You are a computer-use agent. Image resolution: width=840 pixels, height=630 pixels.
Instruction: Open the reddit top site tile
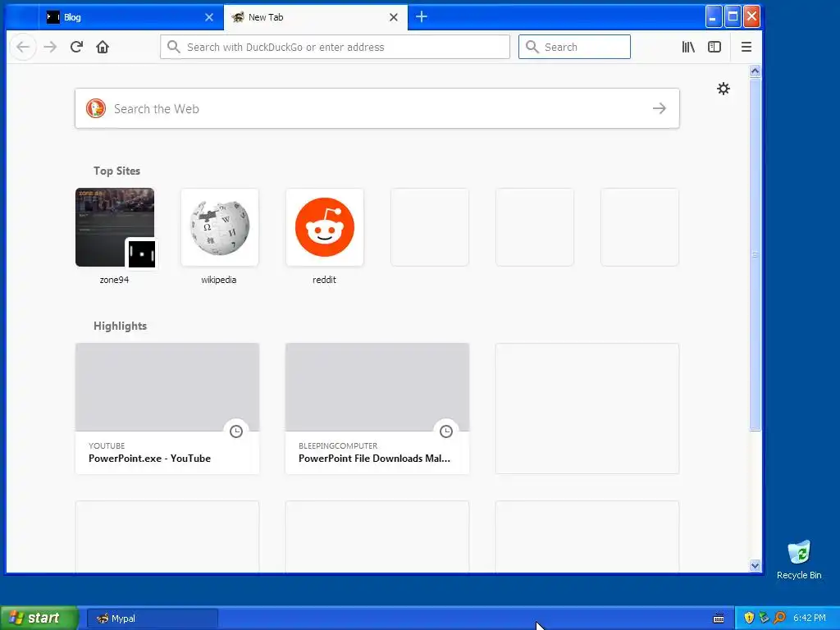coord(325,227)
